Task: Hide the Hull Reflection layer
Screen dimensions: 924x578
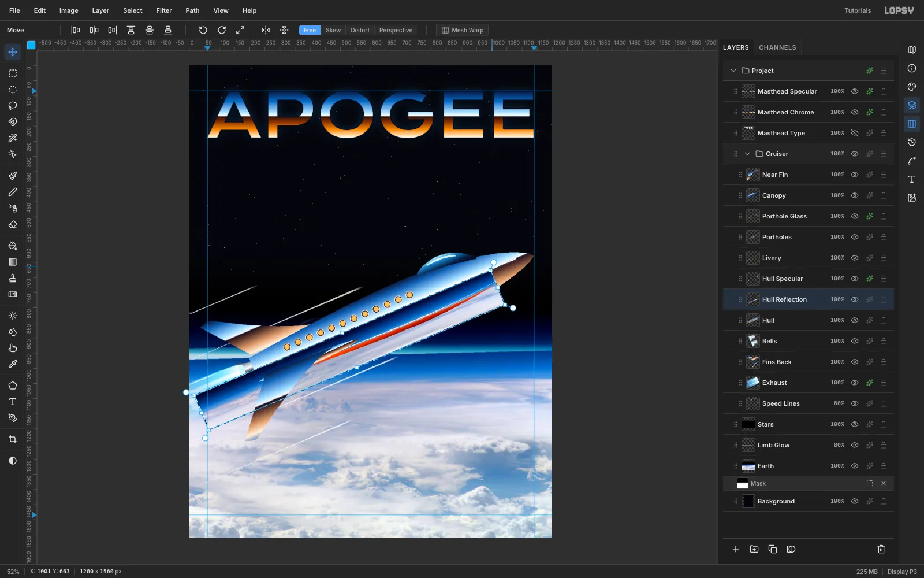Action: (x=855, y=299)
